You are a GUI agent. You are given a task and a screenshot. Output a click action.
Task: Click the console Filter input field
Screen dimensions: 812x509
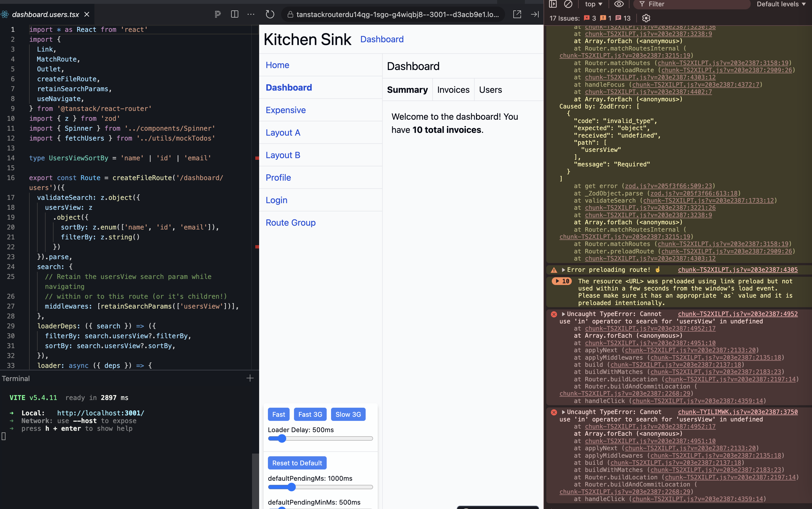691,4
